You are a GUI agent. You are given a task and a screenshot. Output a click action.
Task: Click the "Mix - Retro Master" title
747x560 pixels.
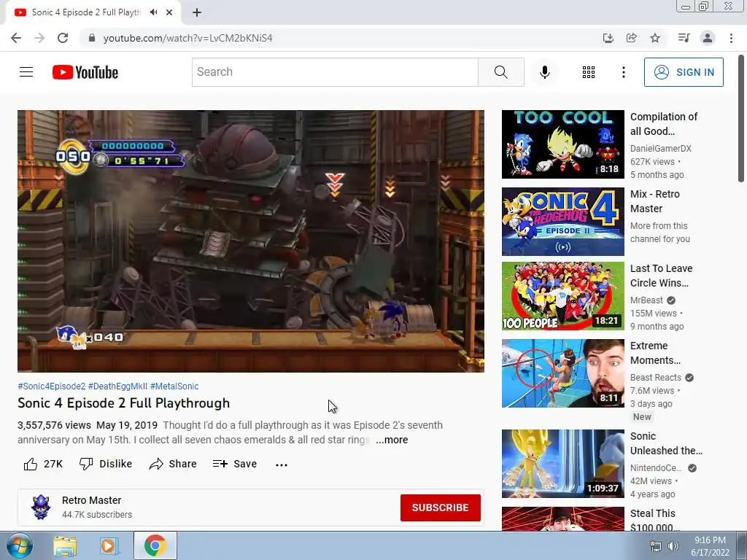tap(654, 201)
